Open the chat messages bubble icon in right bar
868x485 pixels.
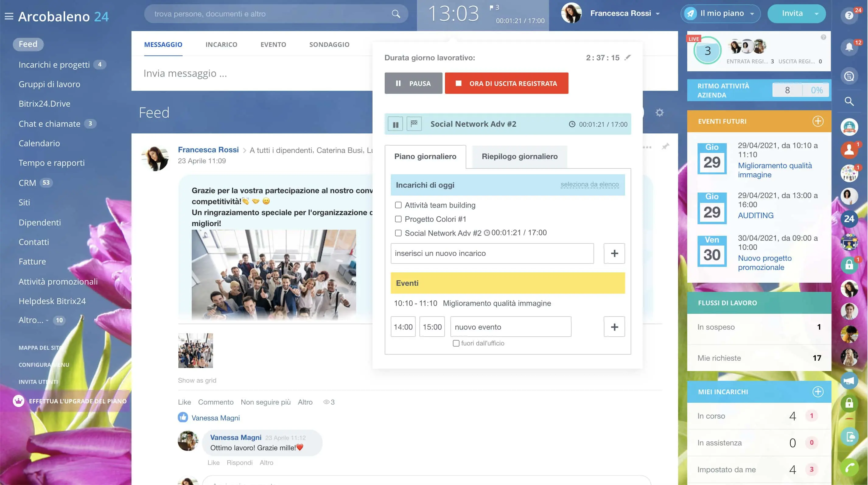[849, 76]
